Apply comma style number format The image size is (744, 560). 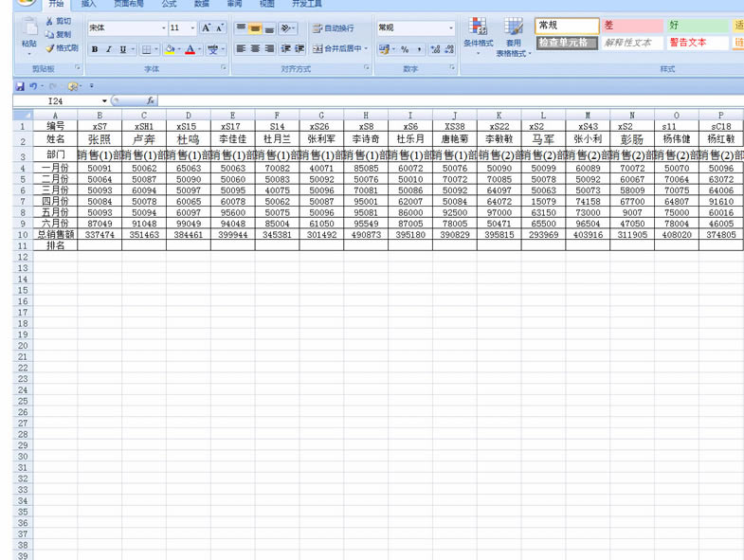click(419, 49)
